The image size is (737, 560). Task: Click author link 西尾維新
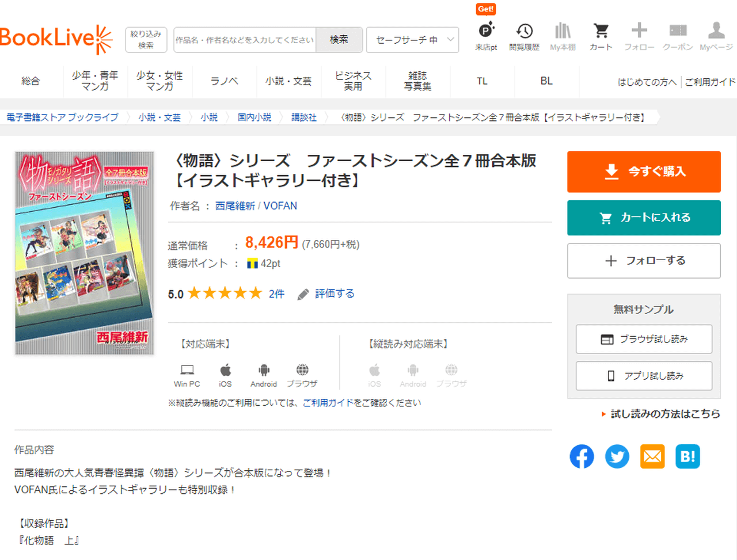tap(235, 206)
